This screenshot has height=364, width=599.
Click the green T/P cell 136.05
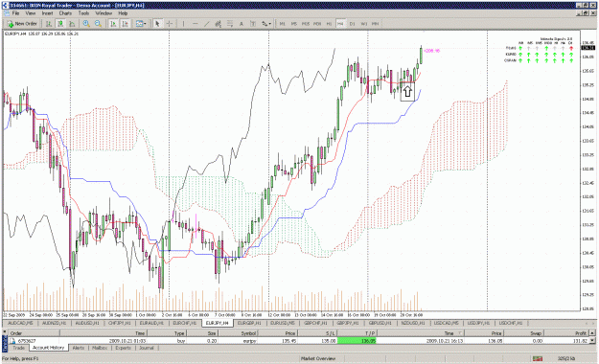[357, 341]
